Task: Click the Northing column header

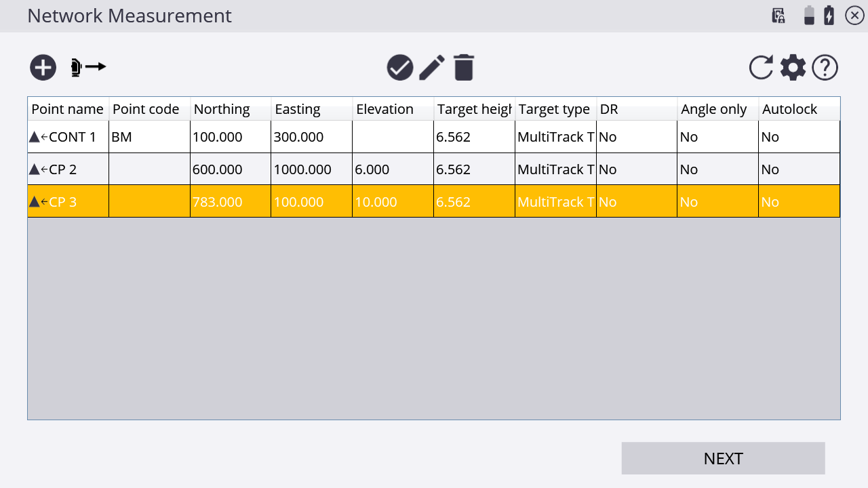Action: click(231, 109)
